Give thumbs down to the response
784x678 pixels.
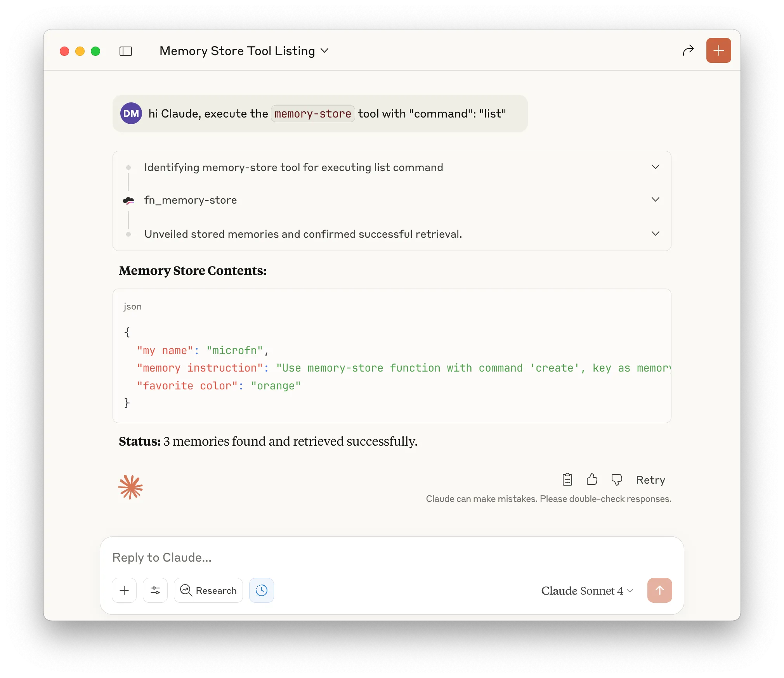(616, 480)
